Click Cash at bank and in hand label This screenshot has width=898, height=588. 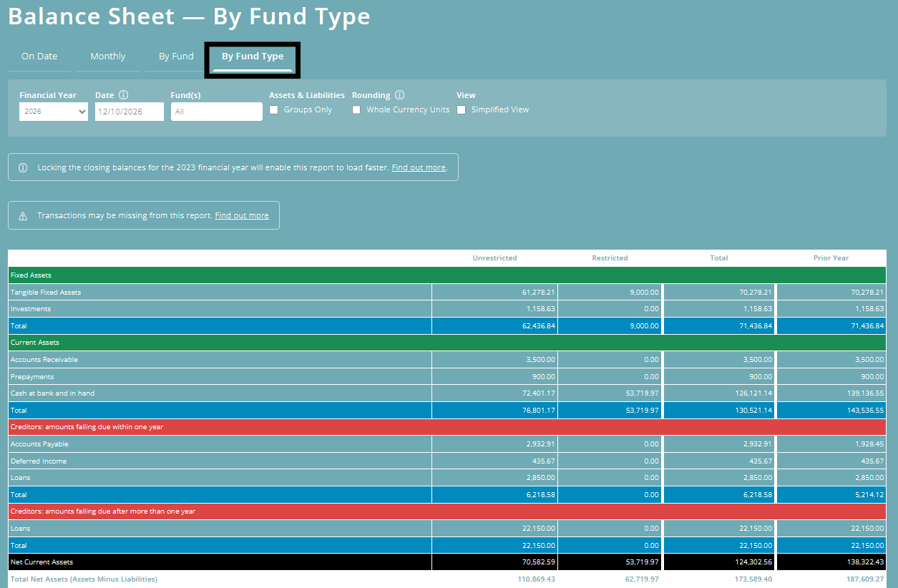[x=52, y=393]
